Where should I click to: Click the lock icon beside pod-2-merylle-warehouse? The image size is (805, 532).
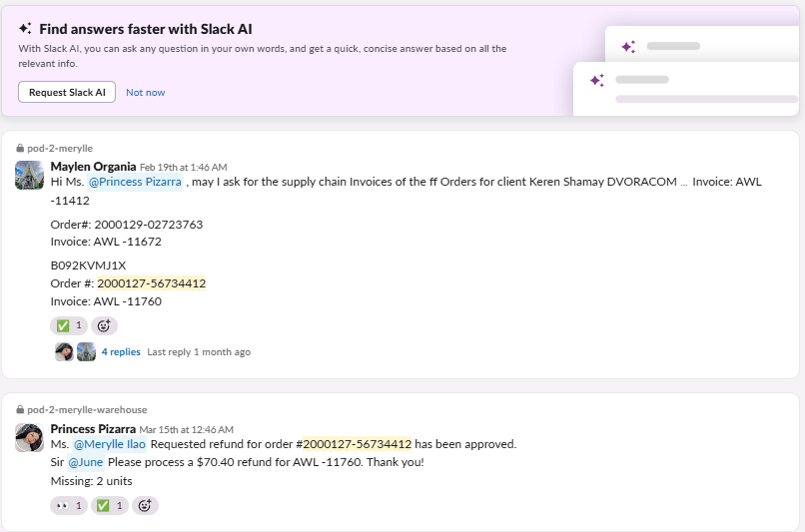pyautogui.click(x=20, y=409)
